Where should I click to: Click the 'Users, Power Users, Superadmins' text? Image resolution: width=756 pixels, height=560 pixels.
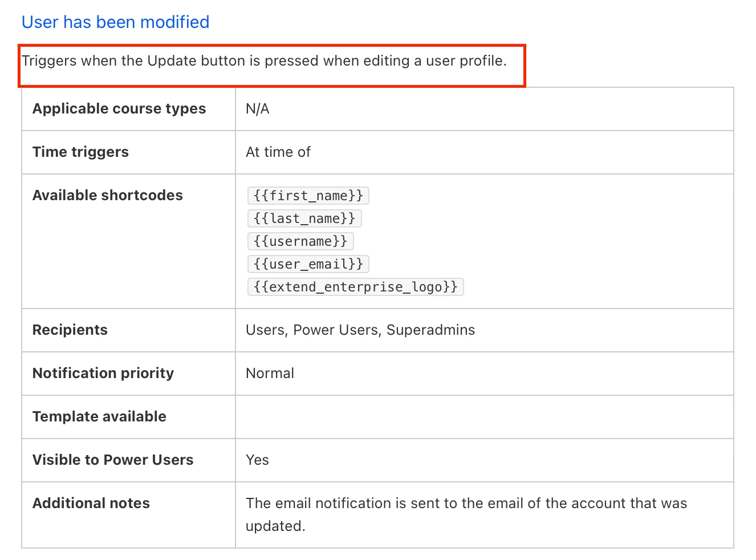tap(360, 330)
